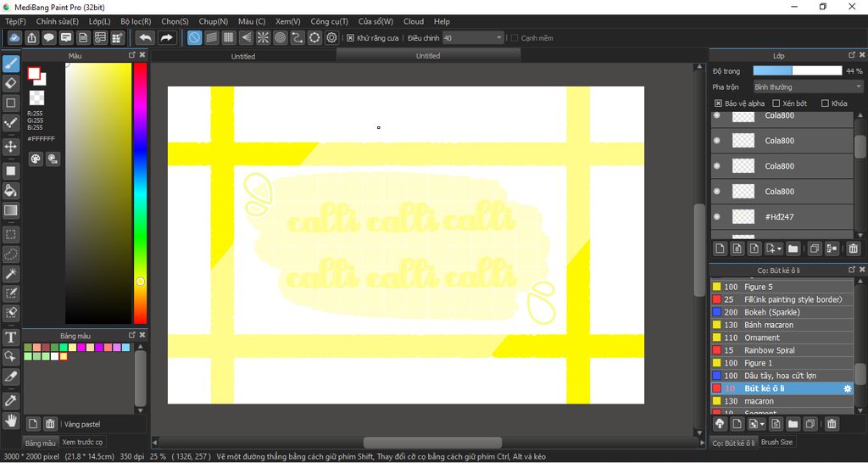This screenshot has height=463, width=868.
Task: Select the Brush tool
Action: click(x=11, y=64)
